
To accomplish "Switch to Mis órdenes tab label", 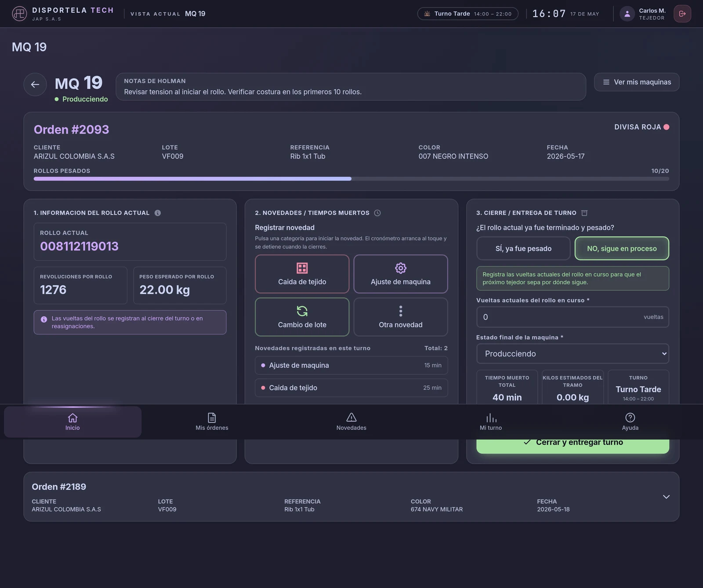I will tap(212, 428).
